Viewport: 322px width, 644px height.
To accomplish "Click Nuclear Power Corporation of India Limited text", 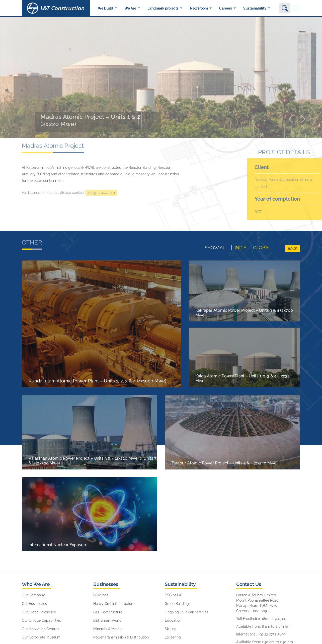I will 283,183.
